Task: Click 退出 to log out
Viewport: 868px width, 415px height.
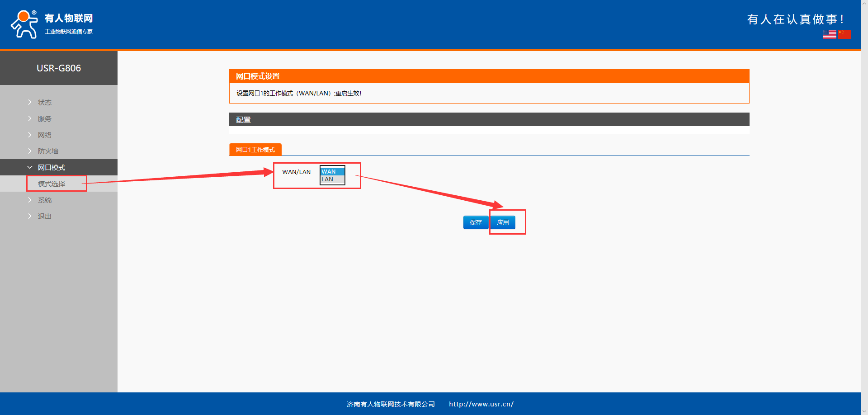Action: [44, 217]
